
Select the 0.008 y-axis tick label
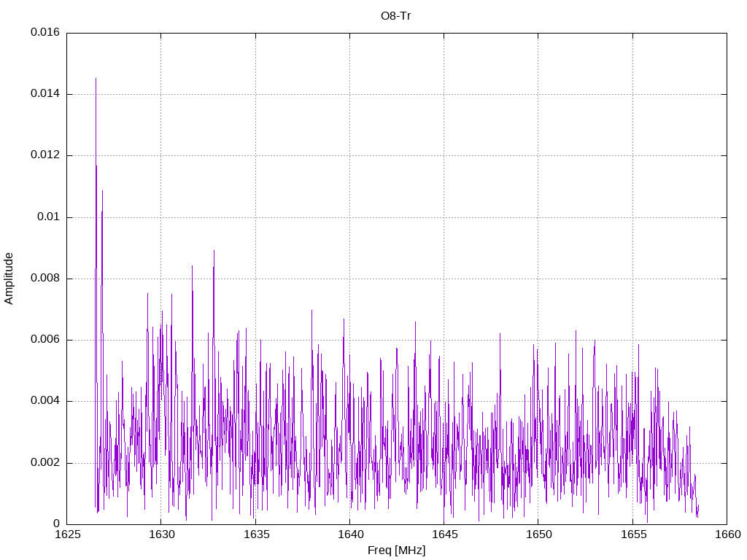pos(44,279)
